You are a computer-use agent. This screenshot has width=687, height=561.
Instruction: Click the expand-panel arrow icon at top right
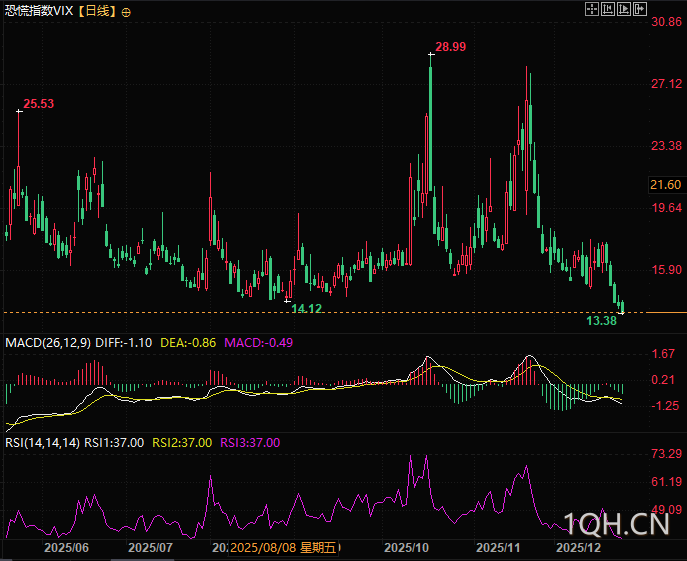point(639,9)
